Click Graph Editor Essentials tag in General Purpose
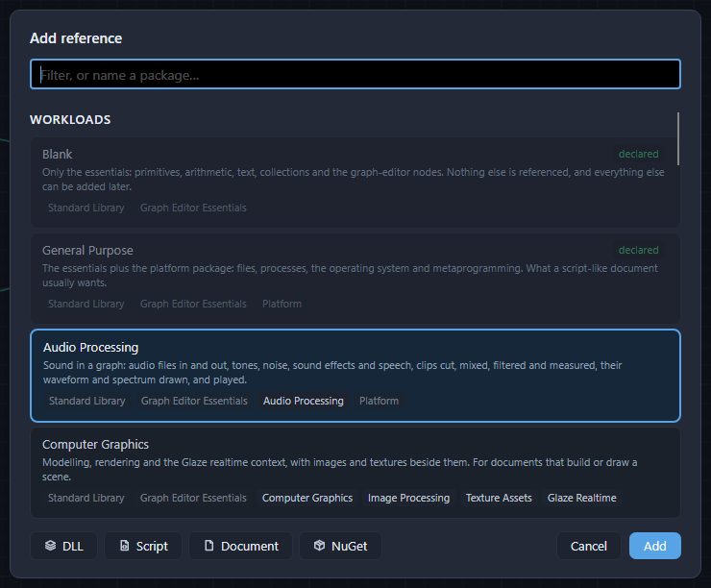This screenshot has width=711, height=588. (x=193, y=304)
